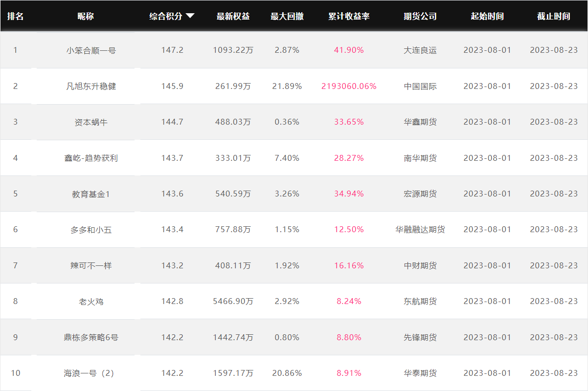
Task: Select the 中国国际 company cell
Action: [420, 86]
